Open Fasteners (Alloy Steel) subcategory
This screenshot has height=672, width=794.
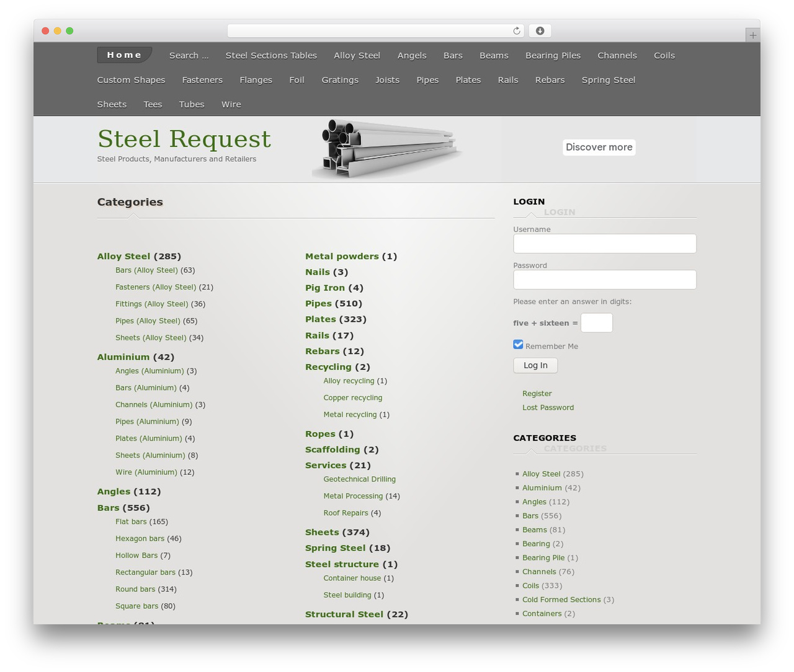coord(156,287)
